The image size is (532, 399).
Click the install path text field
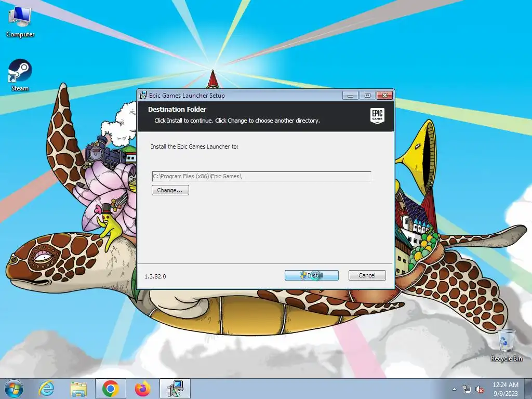tap(261, 176)
